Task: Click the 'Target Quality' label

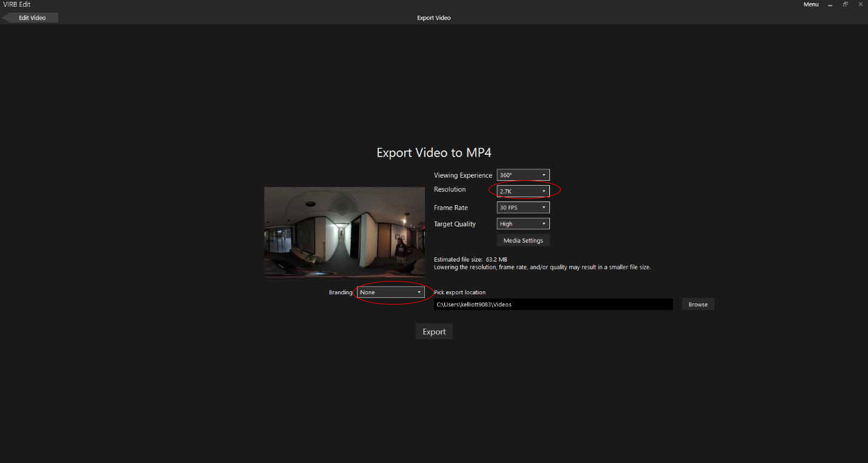Action: pos(455,224)
